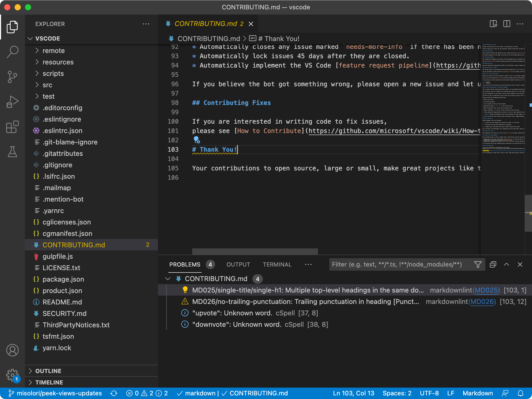Open the Manage settings gear
532x399 pixels.
tap(12, 375)
